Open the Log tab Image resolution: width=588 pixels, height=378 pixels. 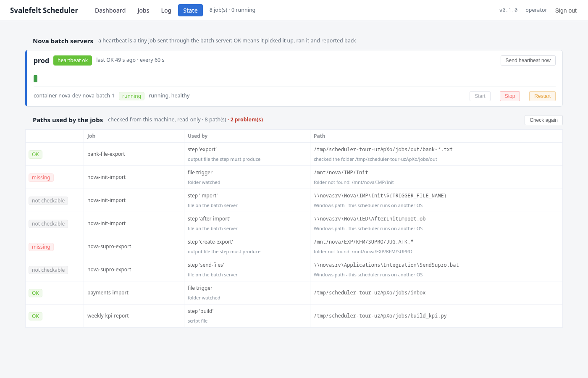pyautogui.click(x=166, y=10)
